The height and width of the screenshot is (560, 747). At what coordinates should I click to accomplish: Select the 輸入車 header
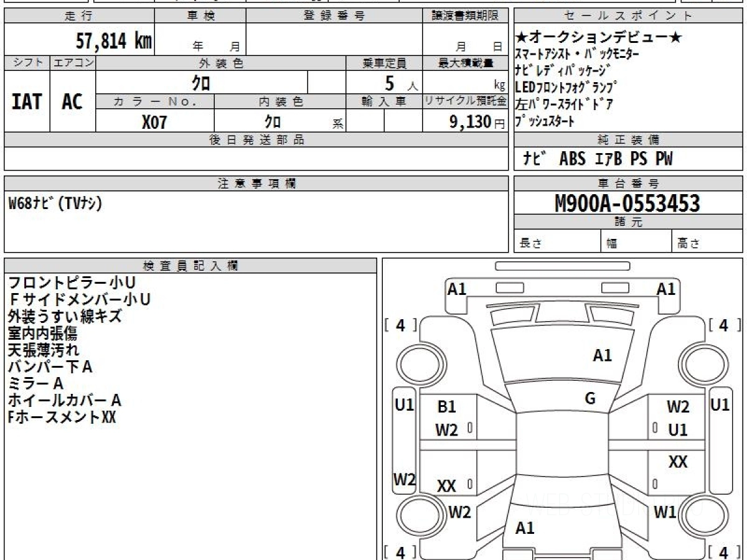click(x=384, y=101)
